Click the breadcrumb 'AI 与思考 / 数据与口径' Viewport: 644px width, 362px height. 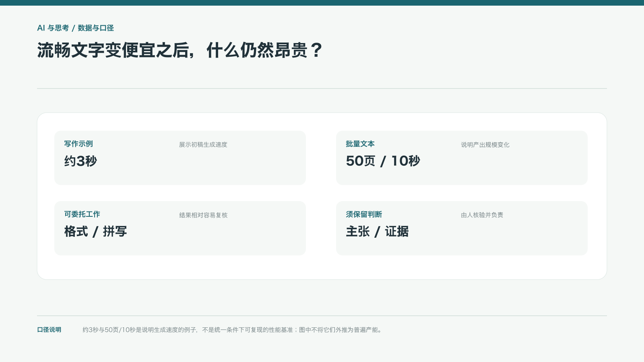[x=76, y=28]
